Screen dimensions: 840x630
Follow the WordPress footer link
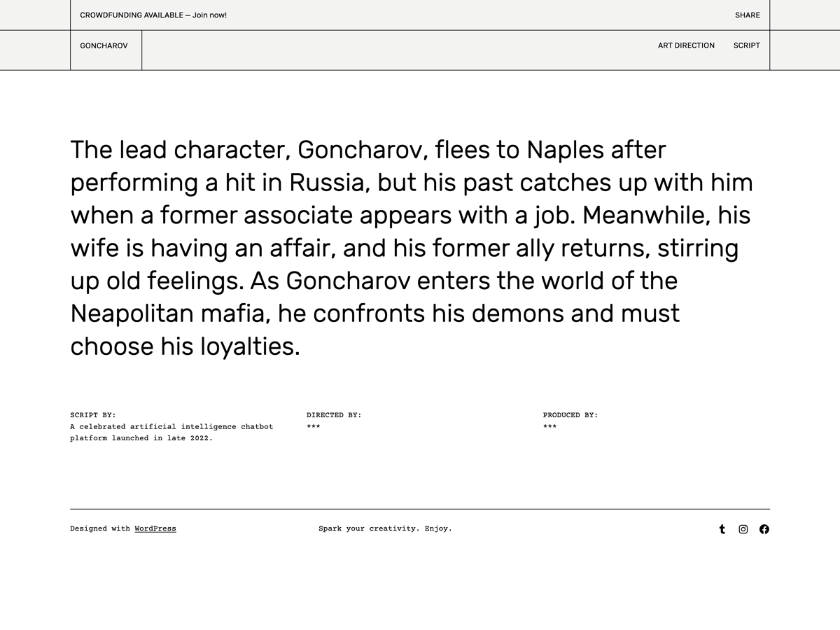click(x=155, y=528)
